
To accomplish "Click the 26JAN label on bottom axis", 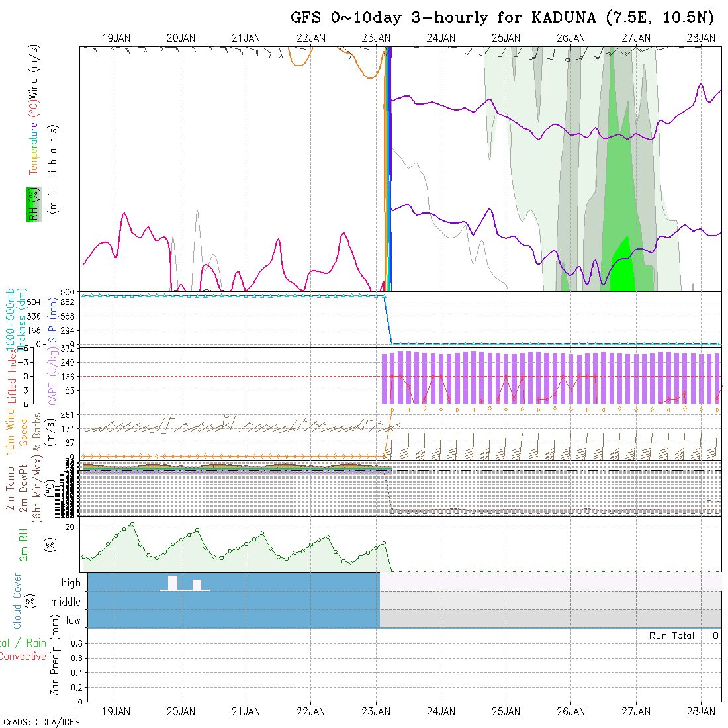I will [570, 711].
